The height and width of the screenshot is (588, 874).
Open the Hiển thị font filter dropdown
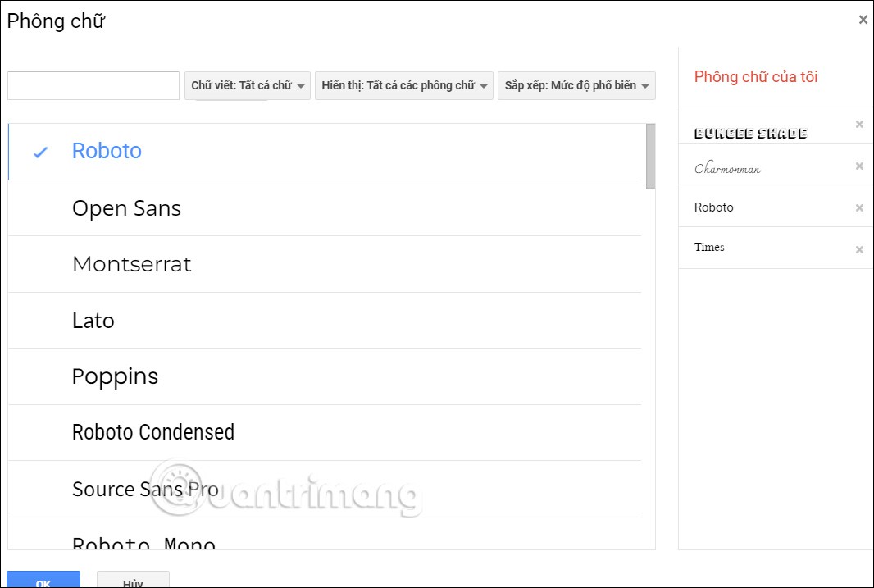pyautogui.click(x=404, y=86)
